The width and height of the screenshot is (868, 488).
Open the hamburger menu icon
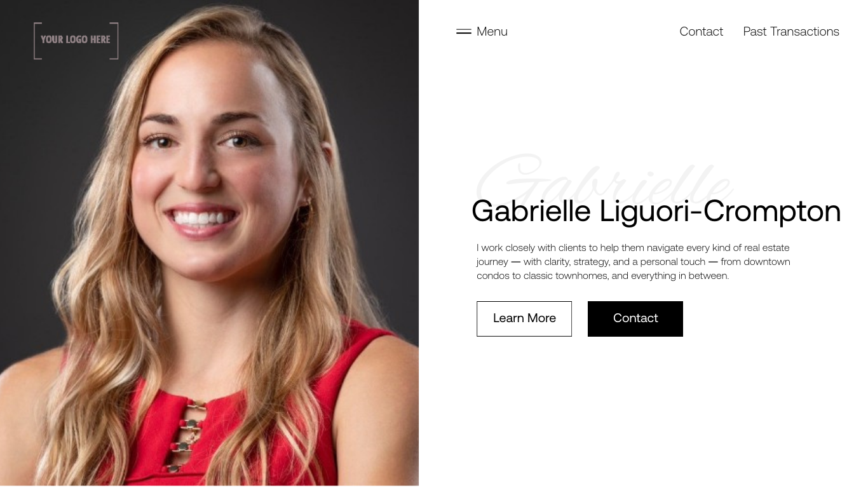tap(464, 31)
